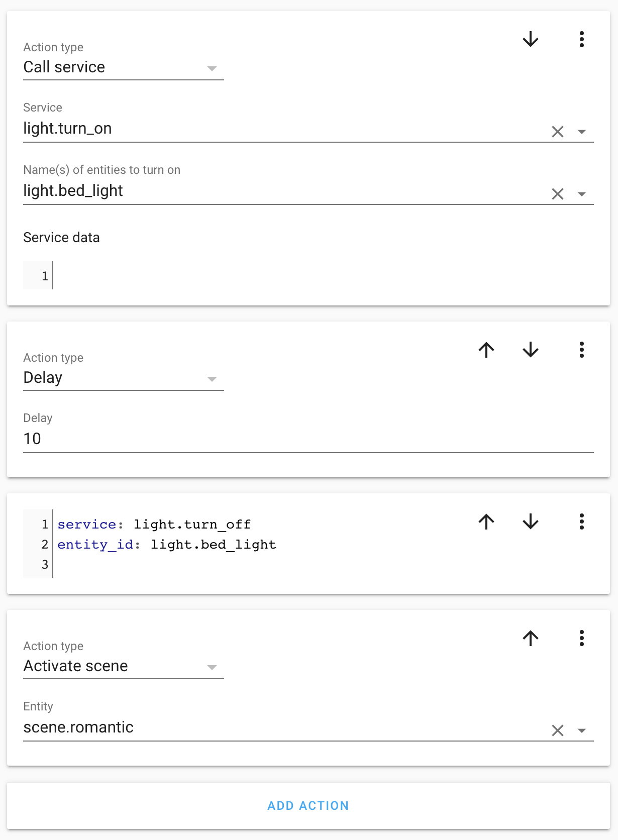Open the Delay action type dropdown
The image size is (618, 840).
click(x=211, y=379)
